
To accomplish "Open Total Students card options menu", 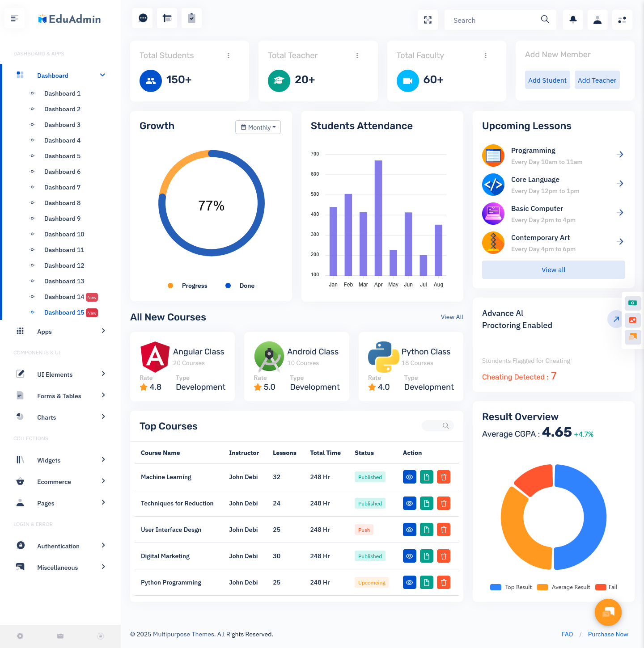I will pyautogui.click(x=229, y=55).
